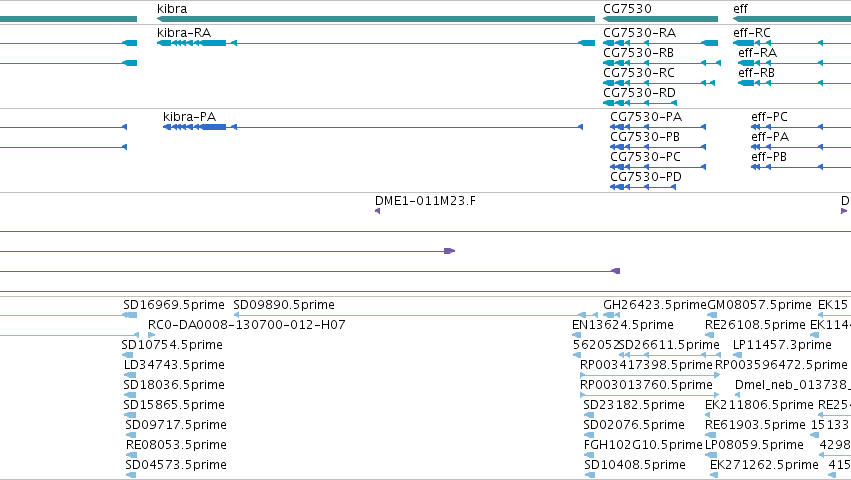The width and height of the screenshot is (851, 480).
Task: Select the kibra-RA transcript label
Action: pyautogui.click(x=184, y=33)
